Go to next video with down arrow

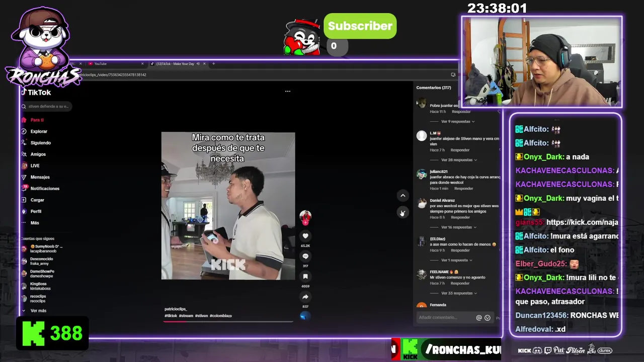(x=403, y=213)
